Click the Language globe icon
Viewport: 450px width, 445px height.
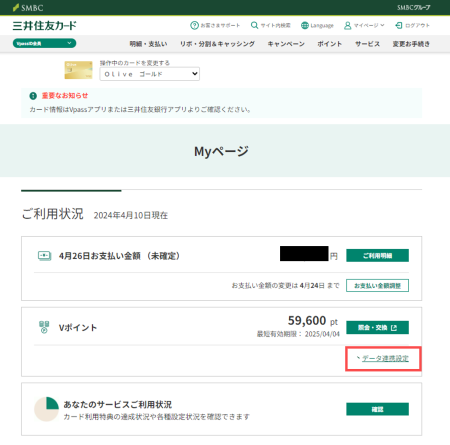(304, 25)
